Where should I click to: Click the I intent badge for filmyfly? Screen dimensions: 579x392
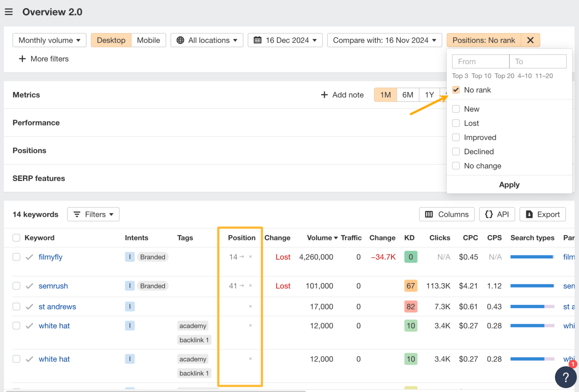point(129,257)
